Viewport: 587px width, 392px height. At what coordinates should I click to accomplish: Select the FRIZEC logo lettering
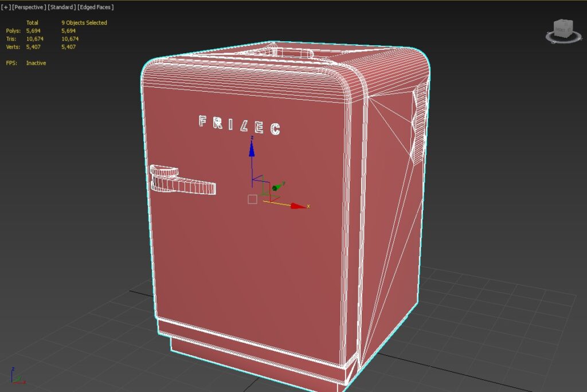tap(239, 125)
